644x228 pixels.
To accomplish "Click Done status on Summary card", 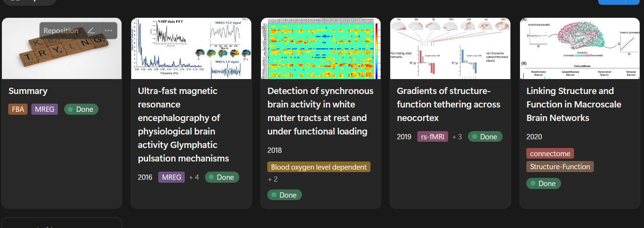I will click(81, 109).
